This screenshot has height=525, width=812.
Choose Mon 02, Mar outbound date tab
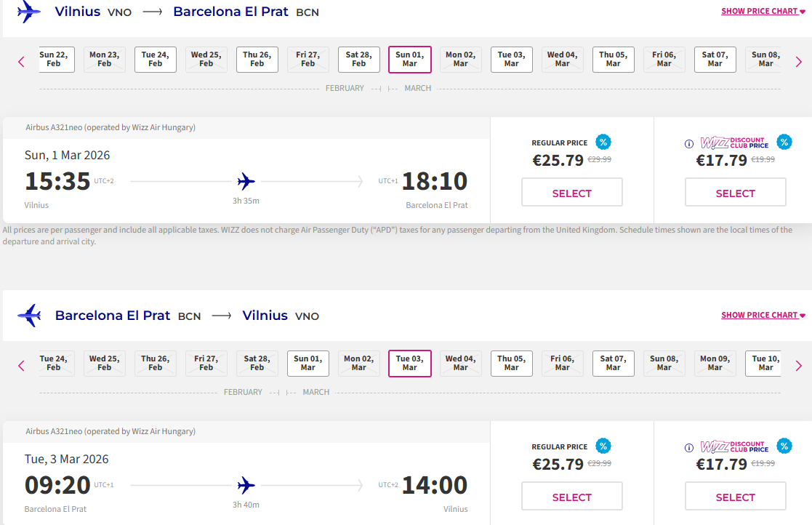click(x=460, y=60)
